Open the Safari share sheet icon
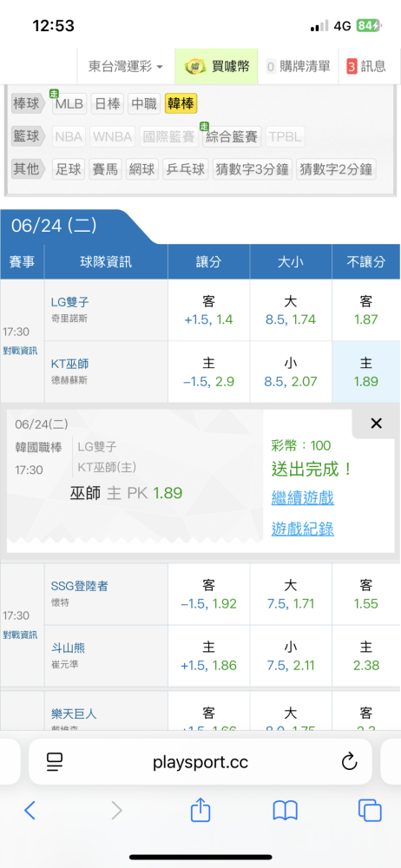 (x=200, y=810)
